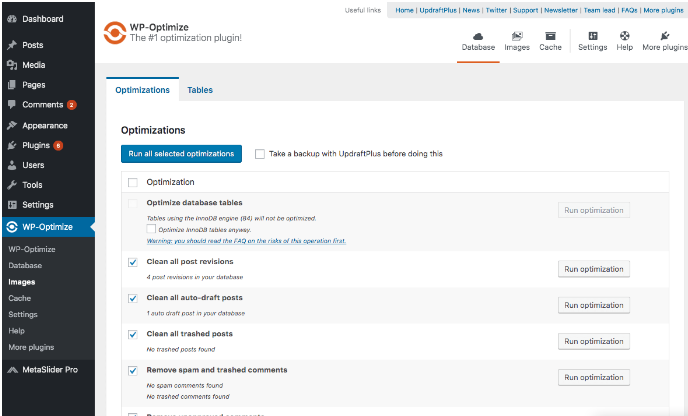
Task: Click the MetaSlider Pro icon
Action: pos(12,370)
